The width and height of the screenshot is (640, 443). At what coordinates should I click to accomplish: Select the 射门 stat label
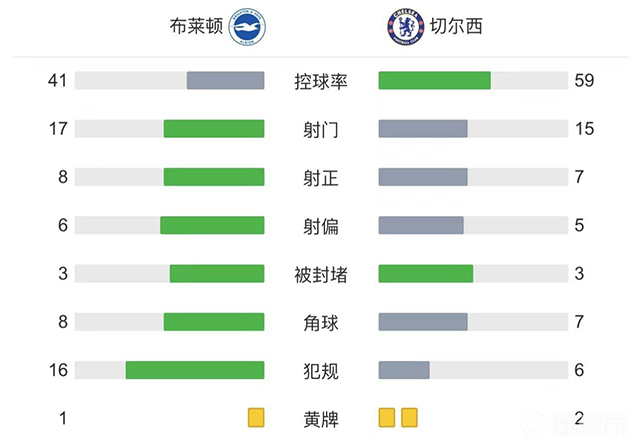click(321, 129)
